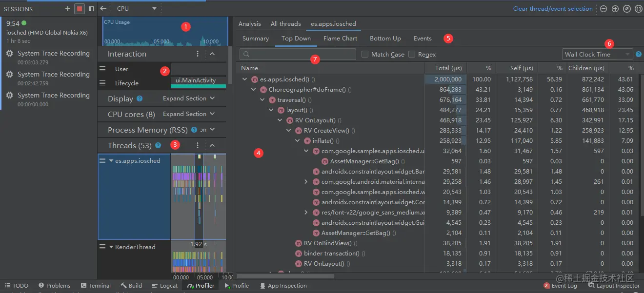Click the drag handle of User row
The height and width of the screenshot is (293, 644).
tap(102, 69)
